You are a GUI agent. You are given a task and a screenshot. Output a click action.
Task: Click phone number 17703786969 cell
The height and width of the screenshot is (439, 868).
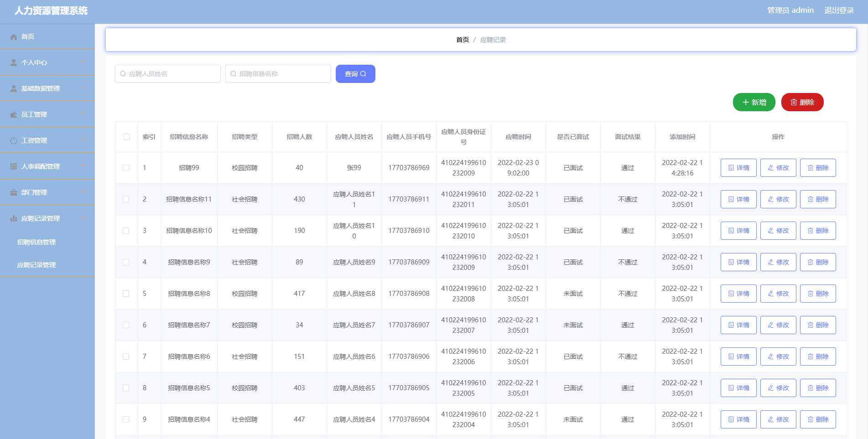click(x=409, y=168)
